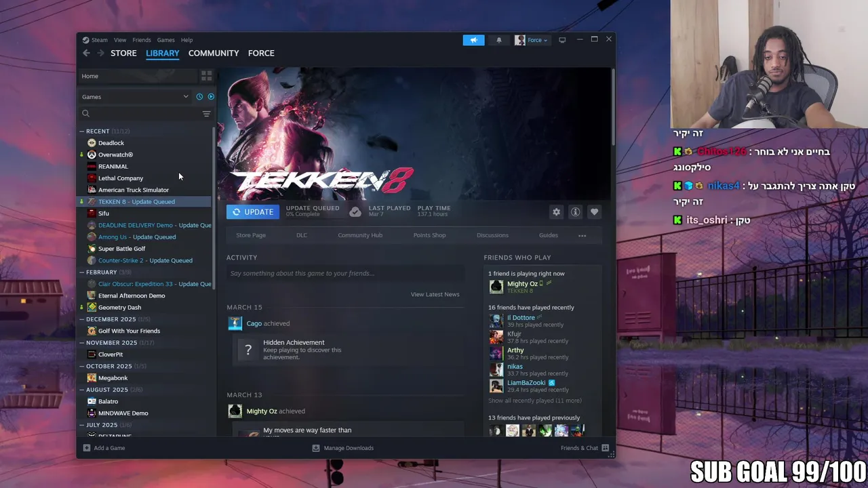Screen dimensions: 868x488
Task: Click the hidden achievement question mark
Action: 248,350
